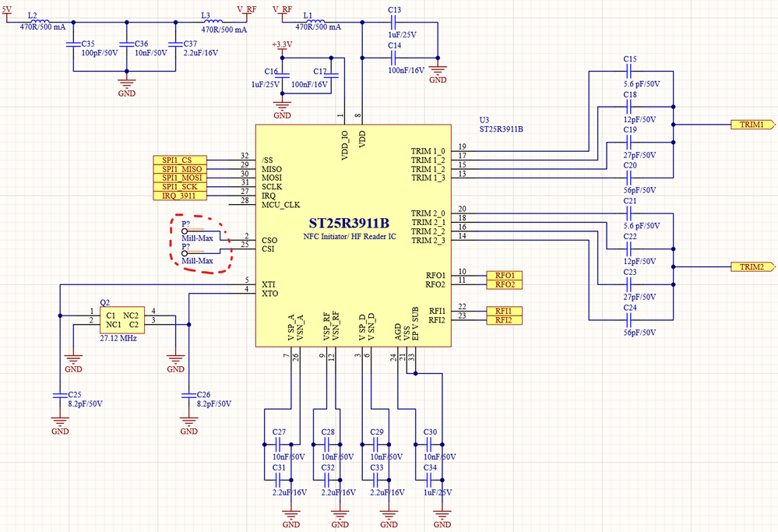Select capacitor C31 symbol
Screen dimensions: 778x532
(278, 480)
